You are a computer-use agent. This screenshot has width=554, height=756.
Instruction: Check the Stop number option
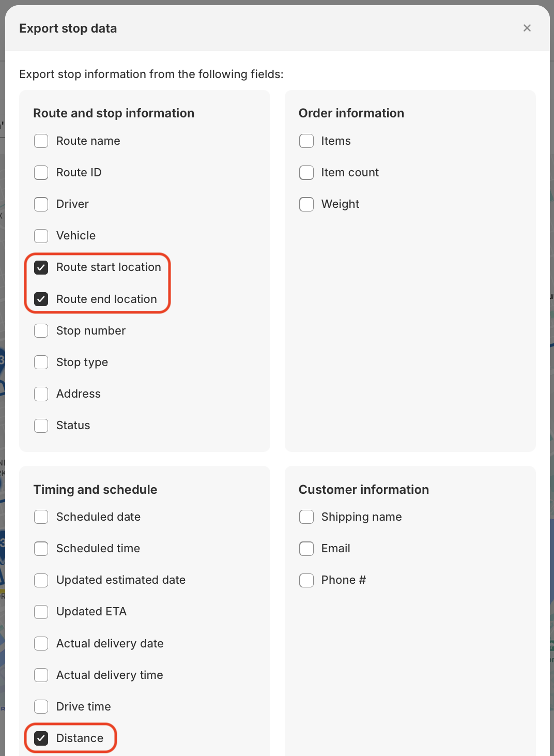[x=41, y=330]
